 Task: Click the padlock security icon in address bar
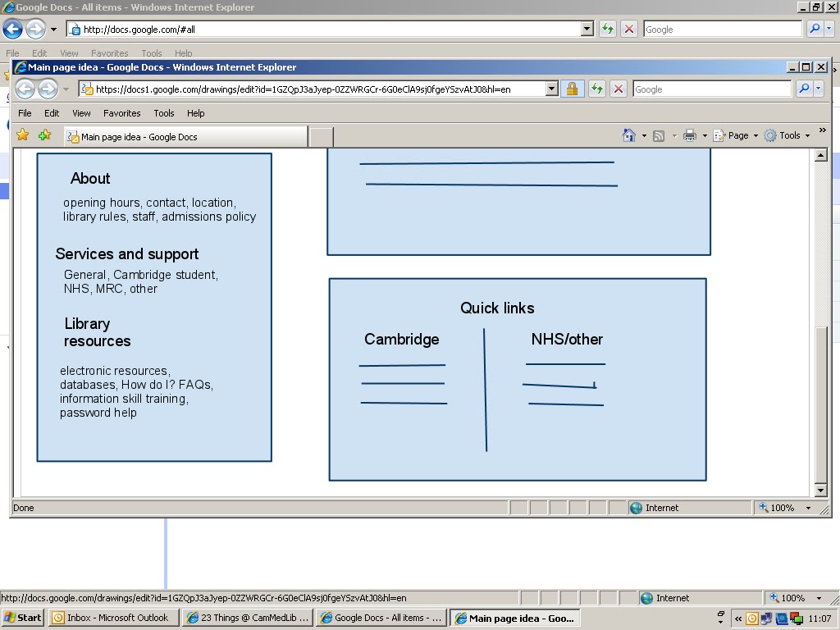(573, 89)
